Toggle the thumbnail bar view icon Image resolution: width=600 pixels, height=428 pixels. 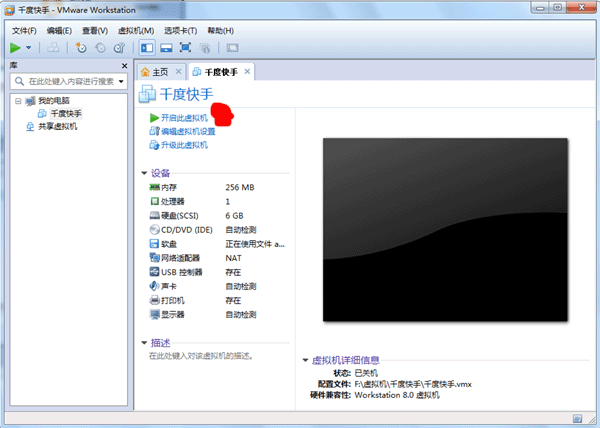[165, 47]
